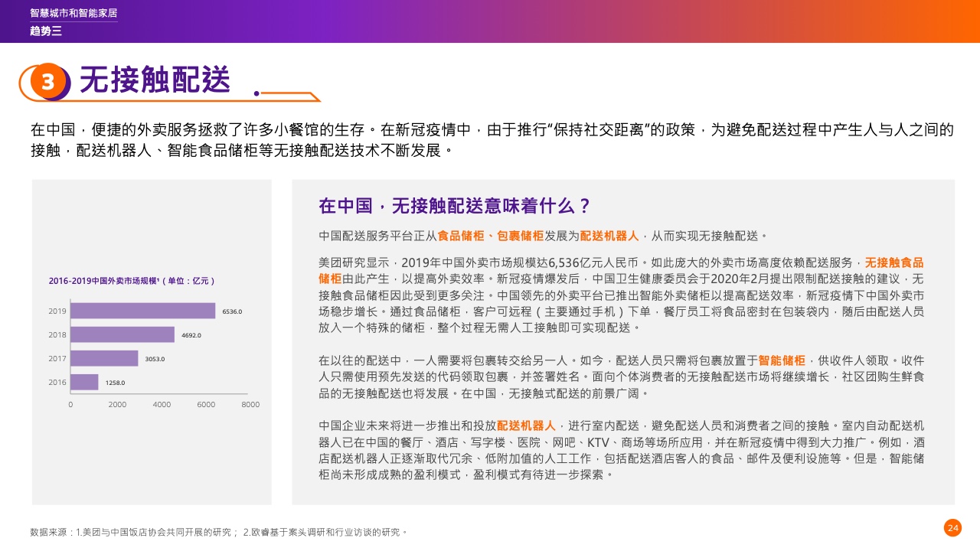Click the 数据来源 footnote text

(218, 532)
